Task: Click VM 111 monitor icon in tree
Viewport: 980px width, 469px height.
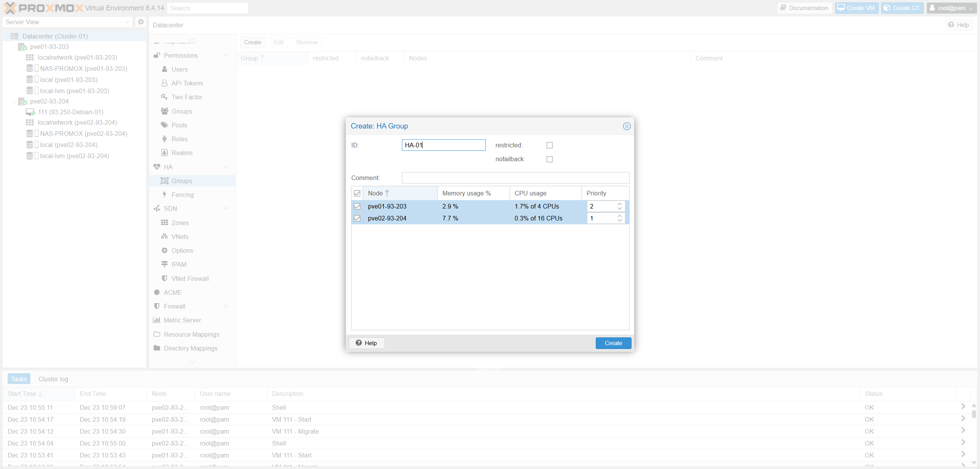Action: pos(30,112)
